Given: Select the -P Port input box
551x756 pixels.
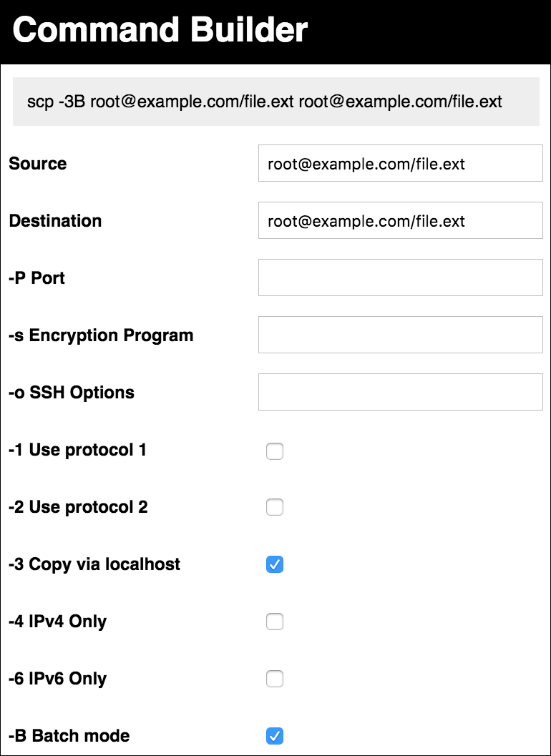Looking at the screenshot, I should coord(401,278).
